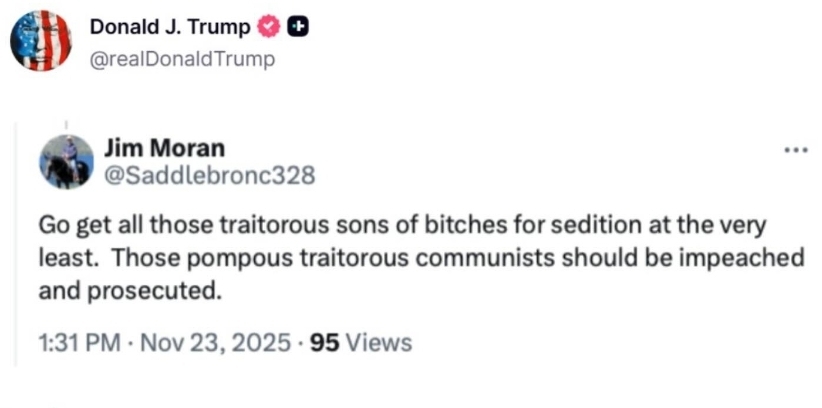822x408 pixels.
Task: Click the Jim Moran display name
Action: click(165, 148)
